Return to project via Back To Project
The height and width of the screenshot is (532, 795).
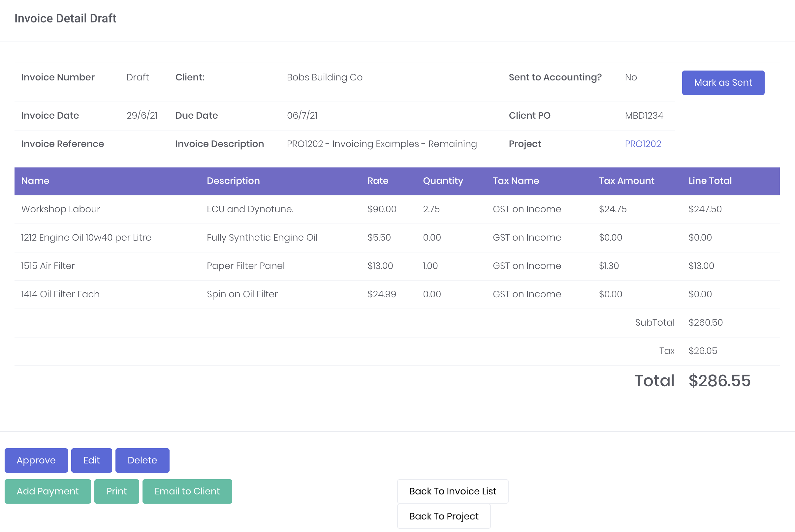[x=444, y=516]
